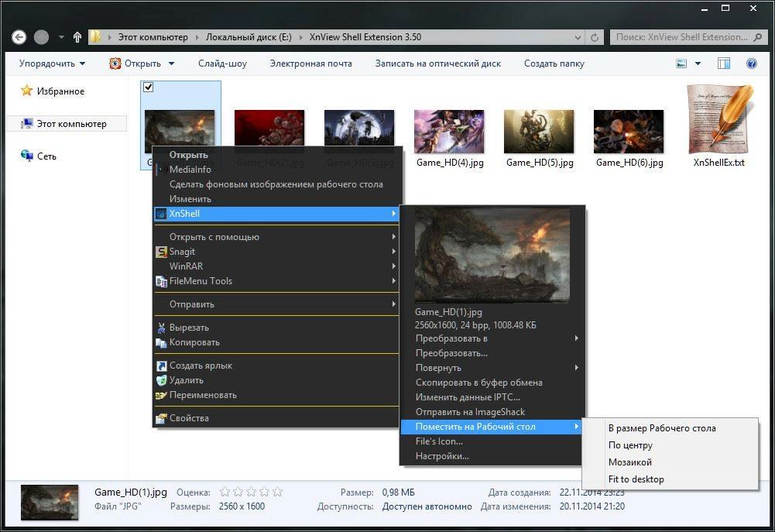Screen dimensions: 775x532
Task: Set the rating stars in details pane
Action: tap(251, 492)
